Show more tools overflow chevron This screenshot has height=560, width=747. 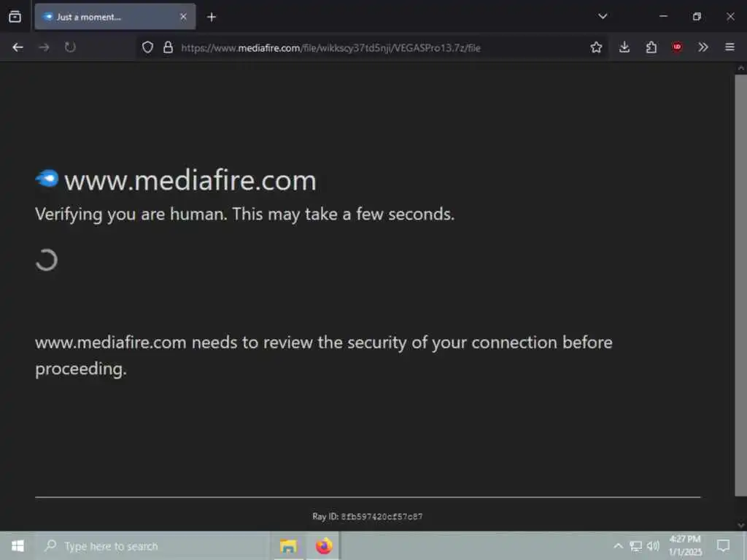703,47
